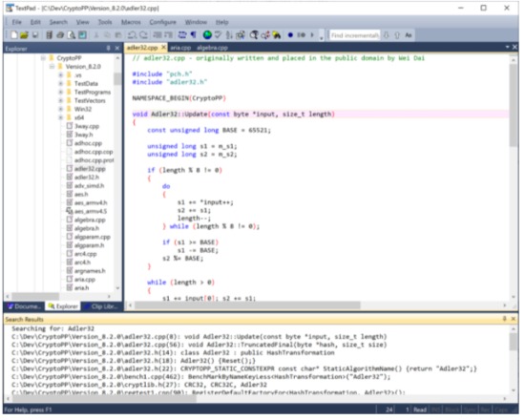Pin the Explorer panel
This screenshot has width=525, height=420.
click(x=109, y=49)
